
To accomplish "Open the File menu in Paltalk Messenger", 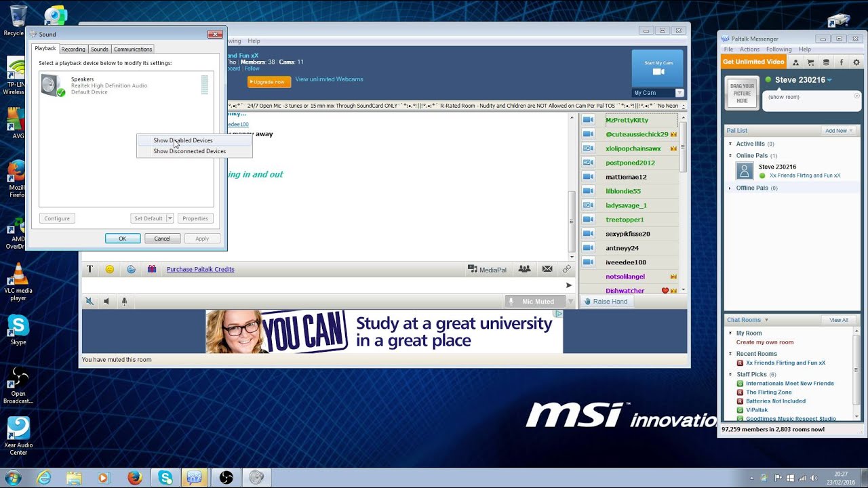I will (728, 49).
